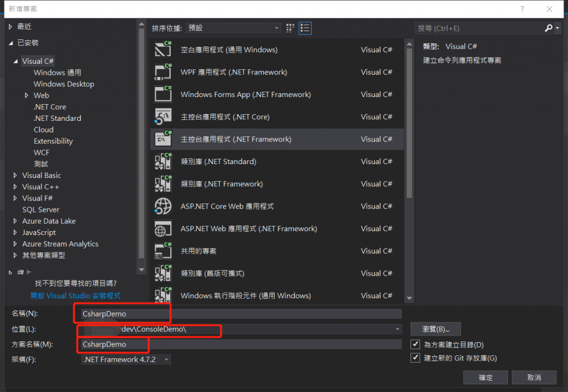Click the 類別庫 (.NET Standard) icon
This screenshot has width=568, height=392.
coord(163,161)
